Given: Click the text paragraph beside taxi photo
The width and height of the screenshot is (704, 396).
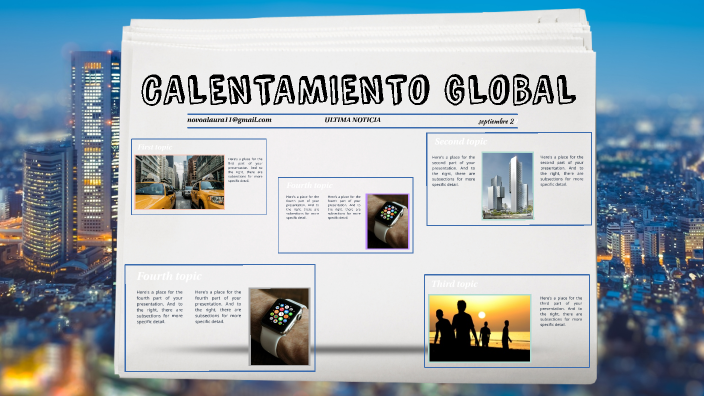Looking at the screenshot, I should pyautogui.click(x=245, y=170).
